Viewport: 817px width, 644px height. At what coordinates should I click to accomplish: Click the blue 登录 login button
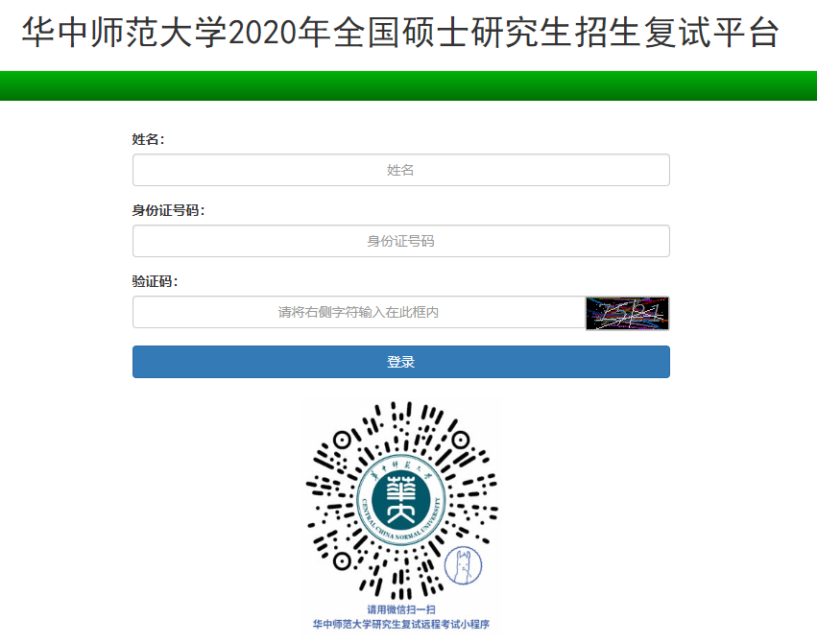point(400,362)
